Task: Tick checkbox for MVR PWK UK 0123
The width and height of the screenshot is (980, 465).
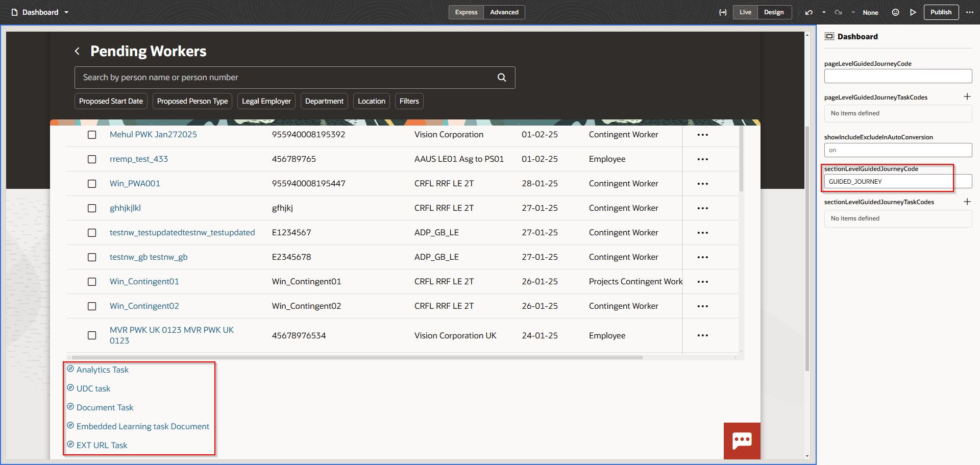Action: coord(92,335)
